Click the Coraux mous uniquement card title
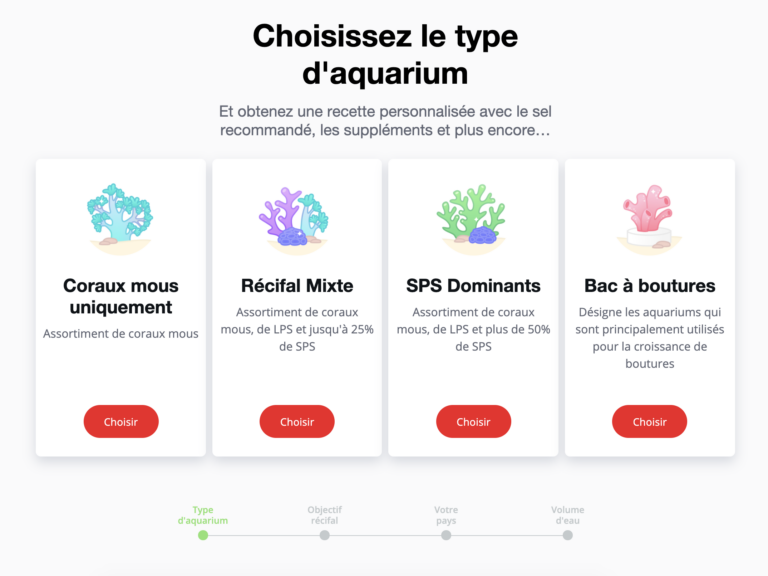The image size is (768, 576). tap(121, 296)
